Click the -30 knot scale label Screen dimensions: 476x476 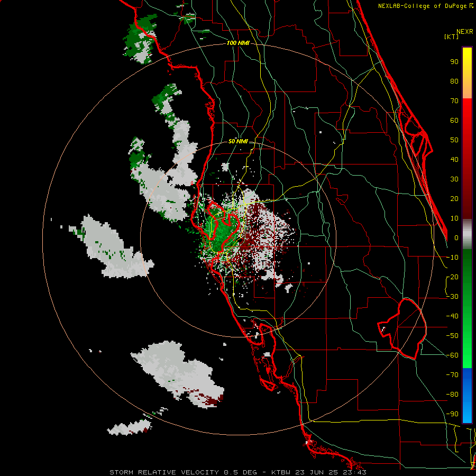click(x=452, y=297)
